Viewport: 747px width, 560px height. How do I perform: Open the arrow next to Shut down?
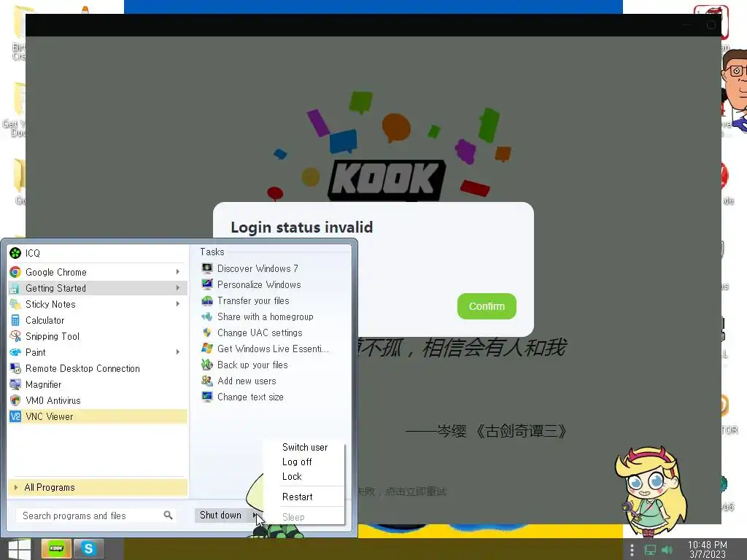tap(255, 516)
